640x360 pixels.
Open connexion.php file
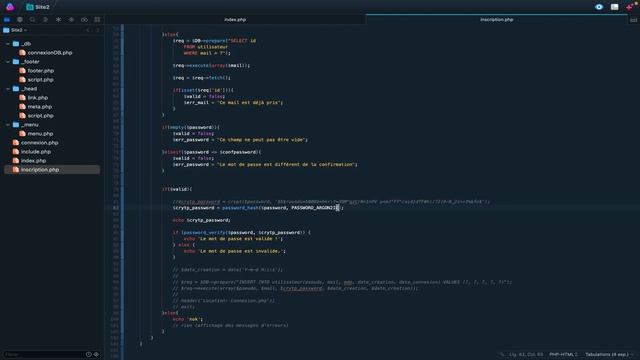pyautogui.click(x=39, y=142)
